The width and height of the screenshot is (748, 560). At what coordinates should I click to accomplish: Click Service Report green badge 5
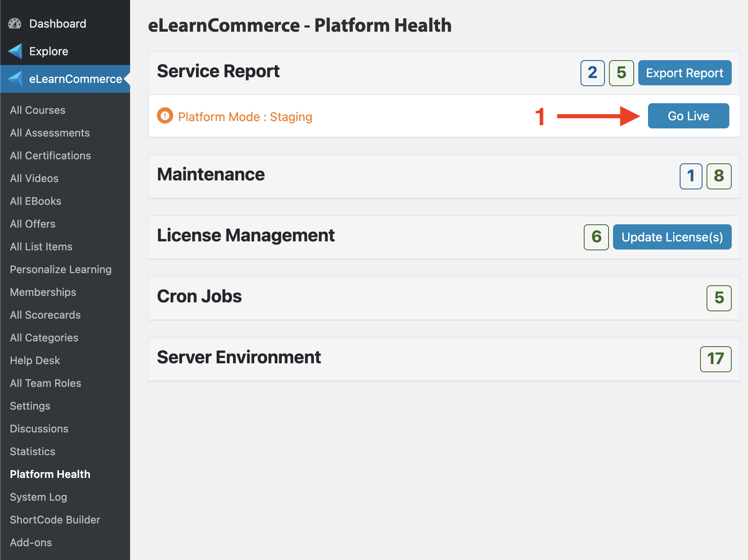622,73
